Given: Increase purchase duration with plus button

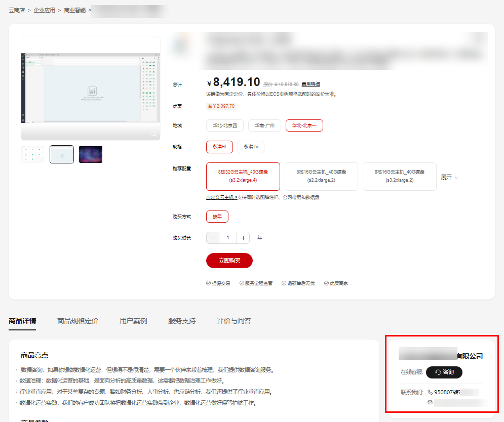Looking at the screenshot, I should click(x=243, y=238).
